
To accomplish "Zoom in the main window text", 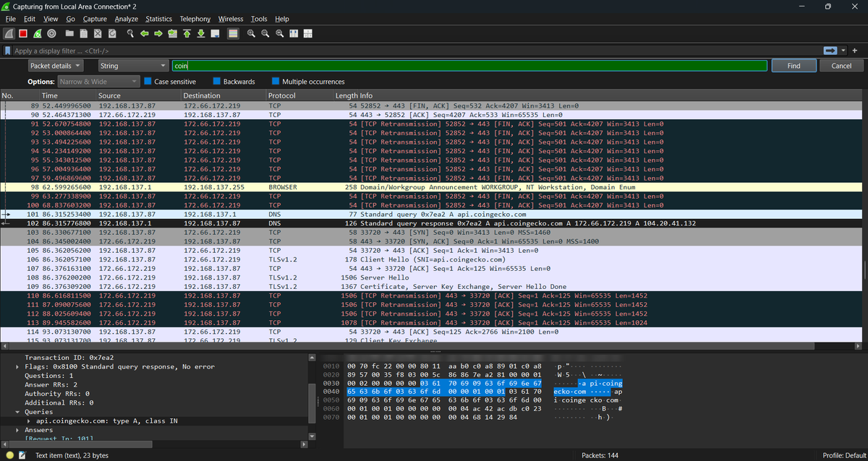I will click(252, 33).
